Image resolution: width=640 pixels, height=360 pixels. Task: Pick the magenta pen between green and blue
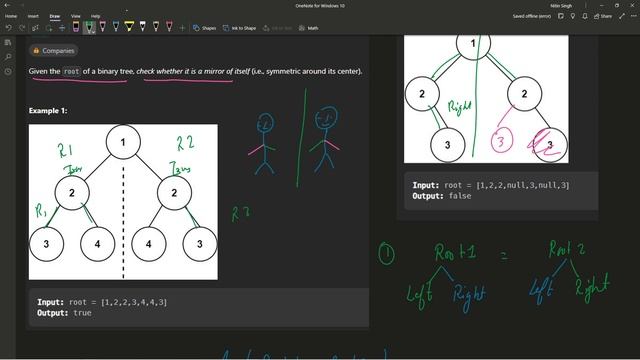102,27
